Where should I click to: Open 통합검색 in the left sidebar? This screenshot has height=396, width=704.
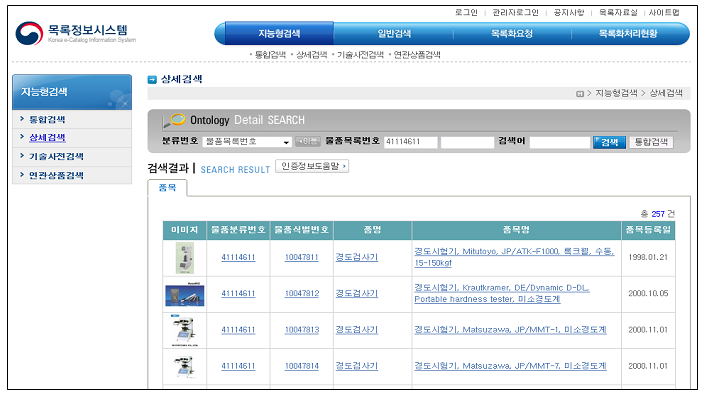click(x=47, y=119)
